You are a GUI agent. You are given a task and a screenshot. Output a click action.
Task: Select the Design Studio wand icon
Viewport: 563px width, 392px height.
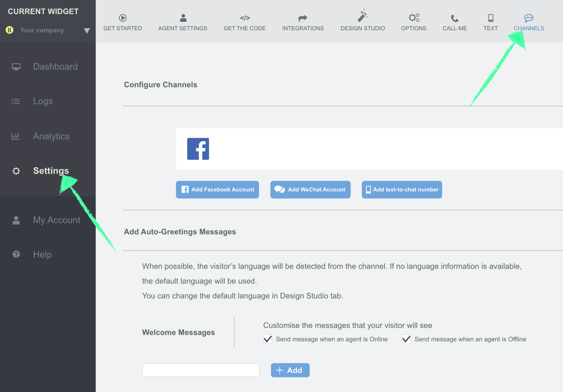point(362,18)
